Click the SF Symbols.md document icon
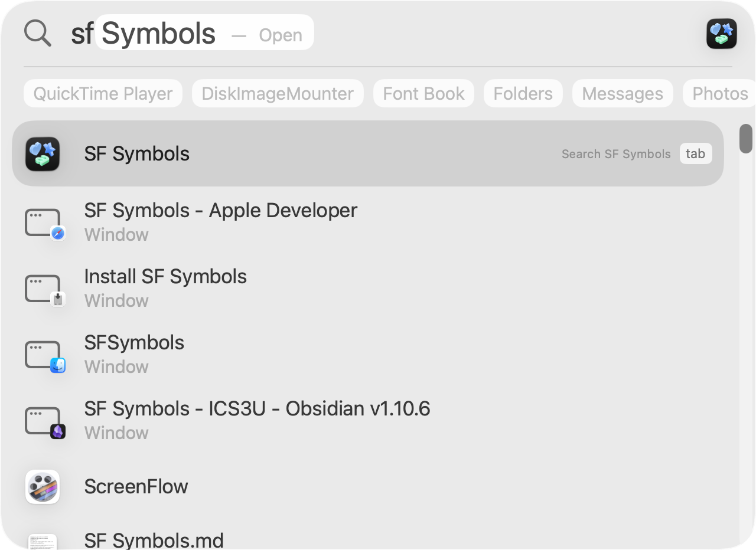Screen dimensions: 756x550 [43, 541]
